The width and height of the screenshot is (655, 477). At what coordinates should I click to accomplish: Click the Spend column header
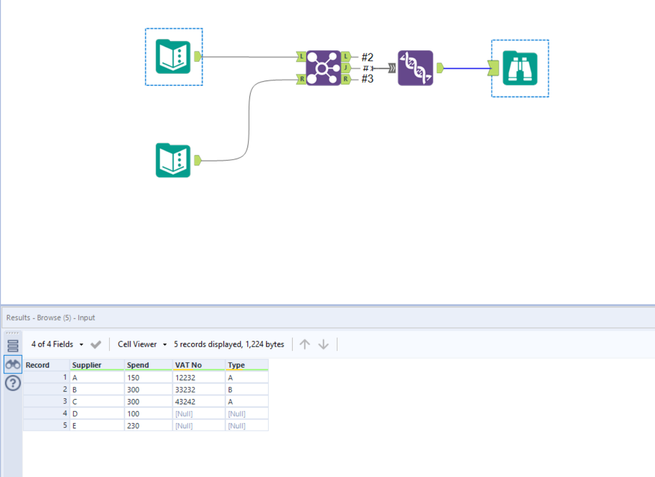tap(148, 365)
